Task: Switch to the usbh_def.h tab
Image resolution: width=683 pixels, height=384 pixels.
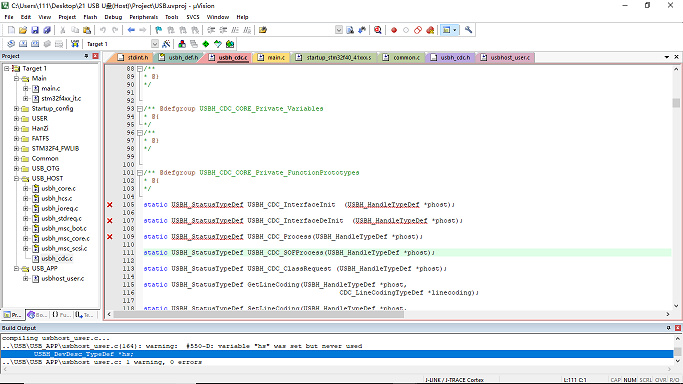Action: pyautogui.click(x=178, y=57)
